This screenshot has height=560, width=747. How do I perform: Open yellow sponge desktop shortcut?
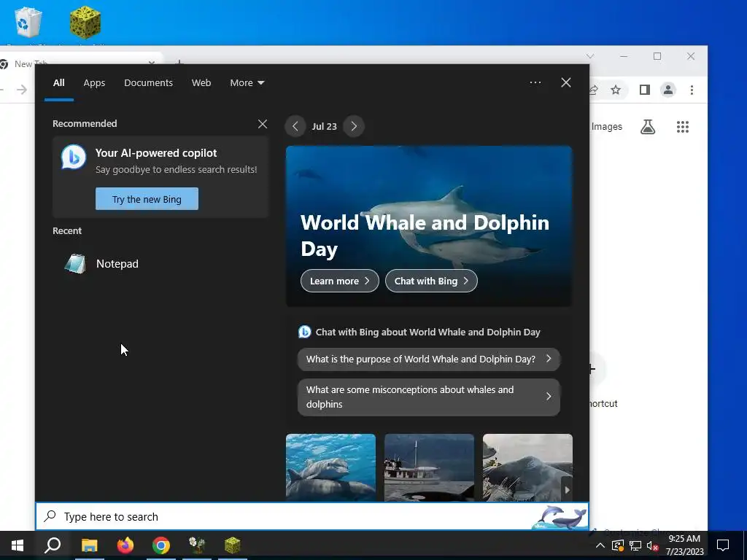click(85, 23)
